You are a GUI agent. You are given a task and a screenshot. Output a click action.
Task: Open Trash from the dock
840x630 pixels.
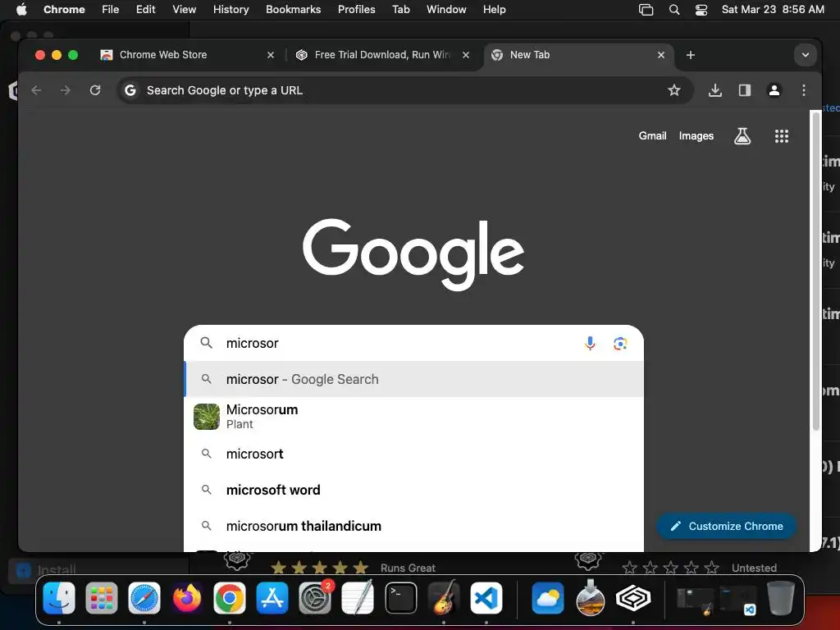click(781, 598)
